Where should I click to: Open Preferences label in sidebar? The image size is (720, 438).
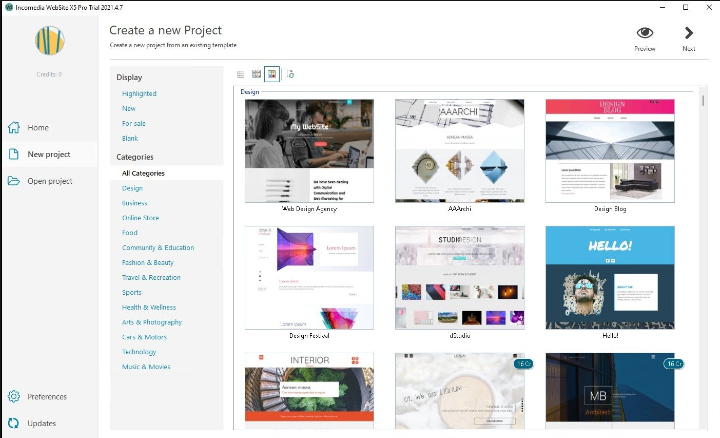(x=47, y=397)
